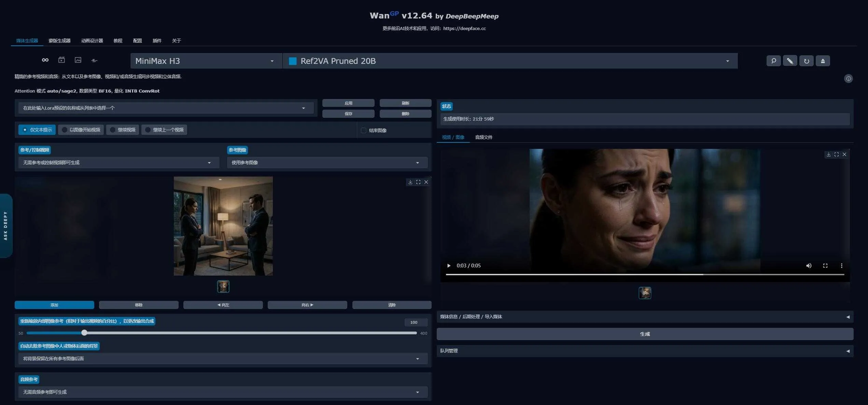Click the pencil edit icon button
Image resolution: width=868 pixels, height=405 pixels.
pyautogui.click(x=790, y=61)
